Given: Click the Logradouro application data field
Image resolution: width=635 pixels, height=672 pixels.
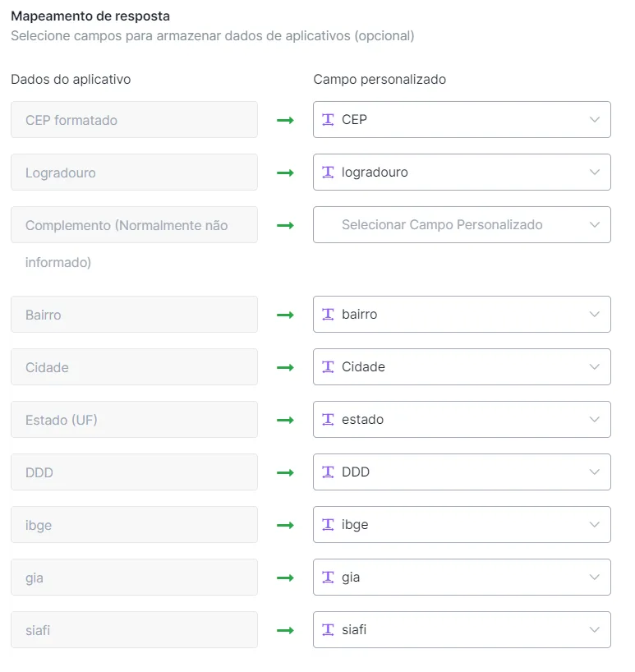Looking at the screenshot, I should [134, 173].
